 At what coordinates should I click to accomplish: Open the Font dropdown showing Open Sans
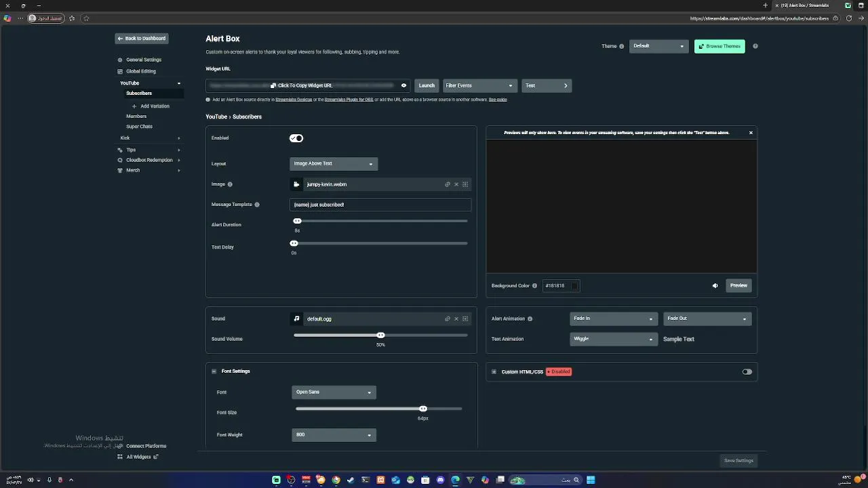(x=334, y=392)
